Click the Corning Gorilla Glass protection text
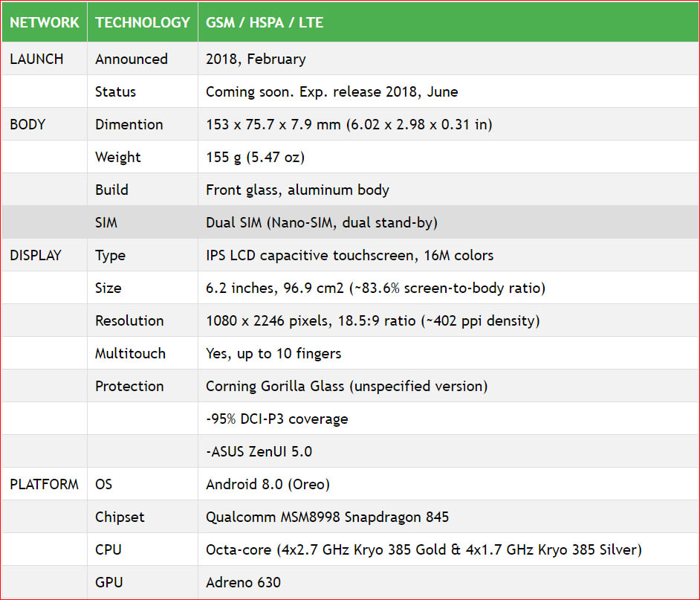The image size is (700, 600). pyautogui.click(x=346, y=386)
